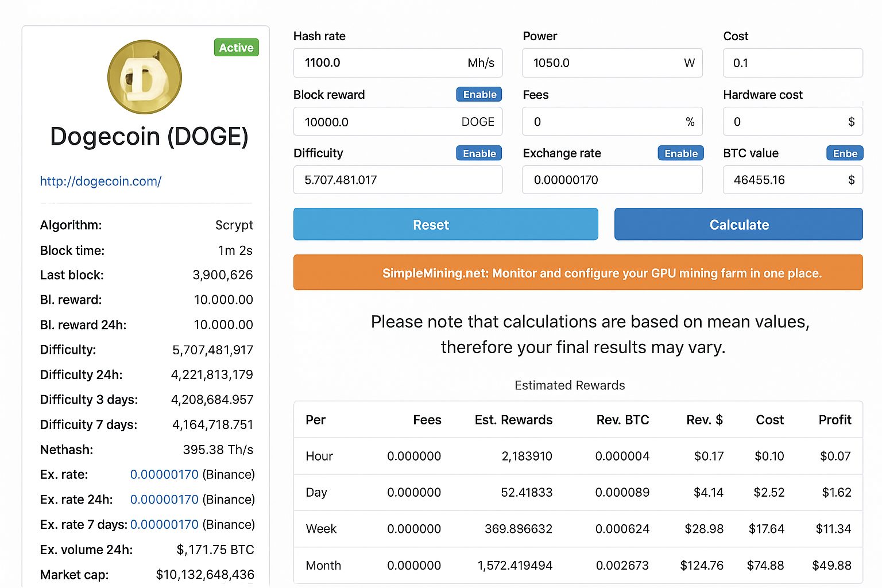Click the Nethash value 395.38 Th/s
The image size is (882, 588).
pos(218,450)
